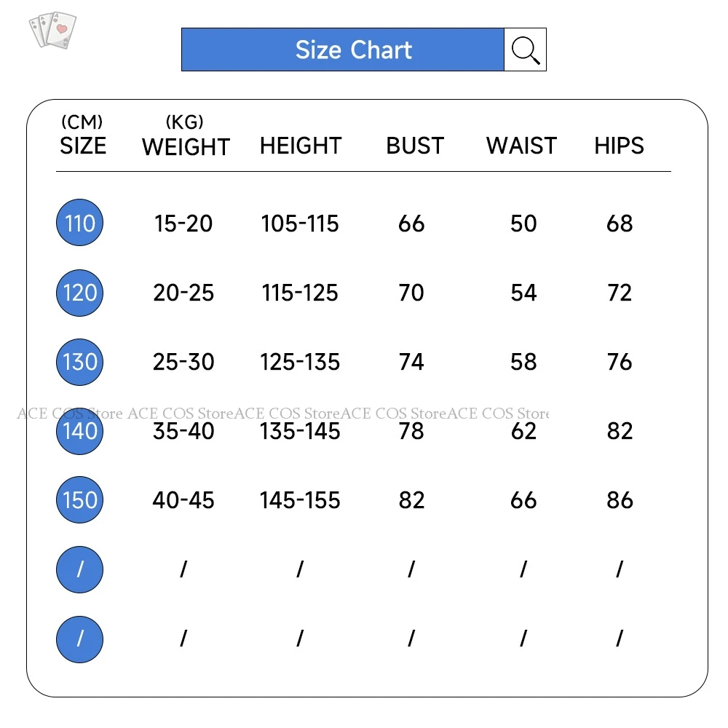728x728 pixels.
Task: Click the WEIGHT column header
Action: coord(186,146)
